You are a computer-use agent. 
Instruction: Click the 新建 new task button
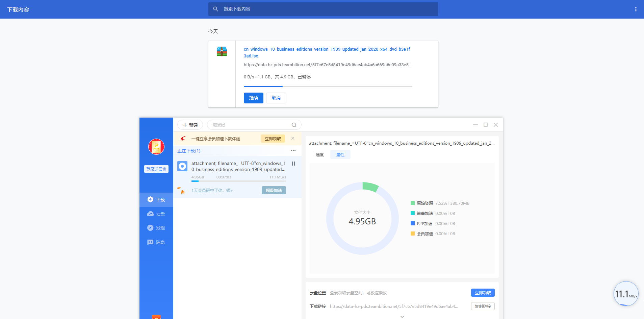(190, 125)
